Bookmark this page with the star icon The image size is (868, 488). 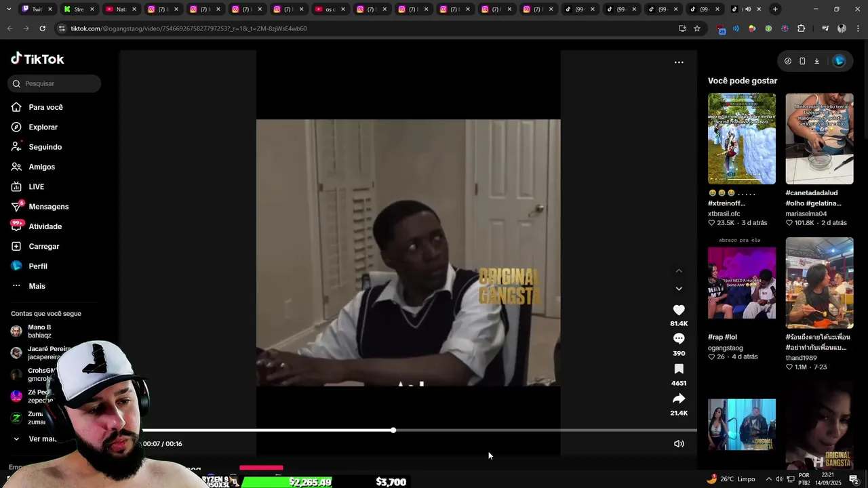tap(696, 28)
